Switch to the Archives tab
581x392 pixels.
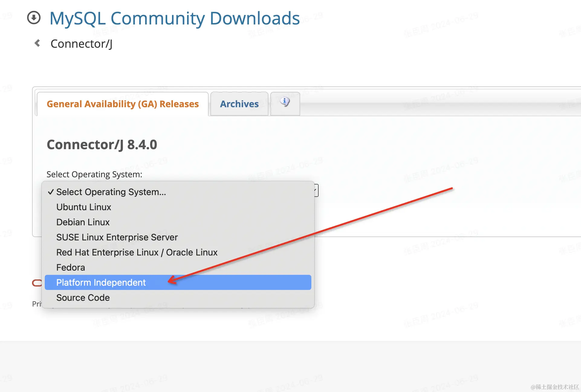click(x=239, y=104)
